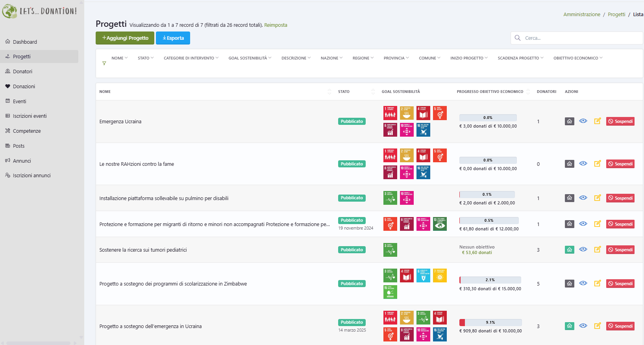Click the Aggiungi Progetto button
Viewport: 644px width, 345px height.
(125, 38)
